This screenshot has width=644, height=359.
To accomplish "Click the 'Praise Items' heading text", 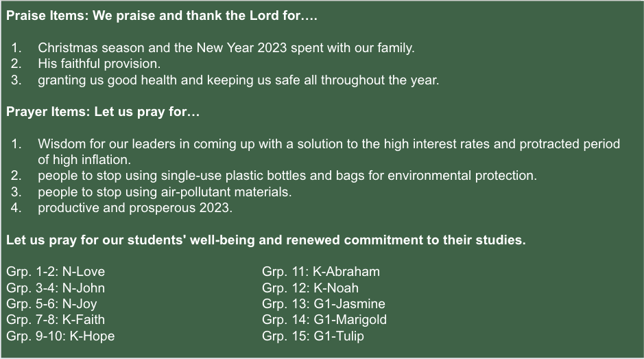I will pos(162,16).
